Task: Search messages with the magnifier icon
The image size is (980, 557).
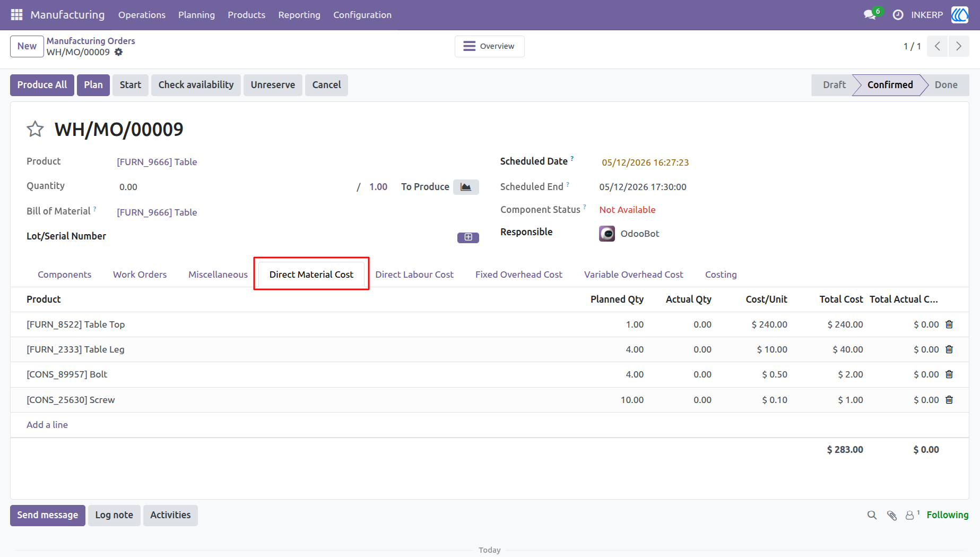Action: pos(872,515)
